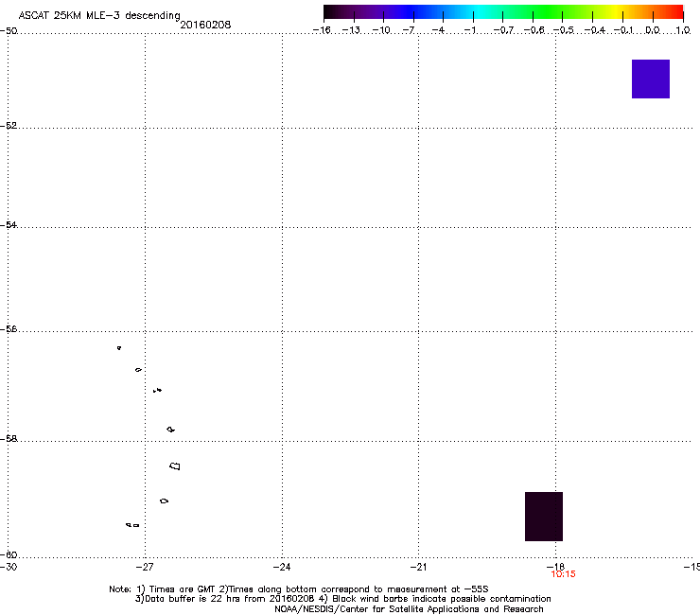Click the '-10' color scale label

381,30
